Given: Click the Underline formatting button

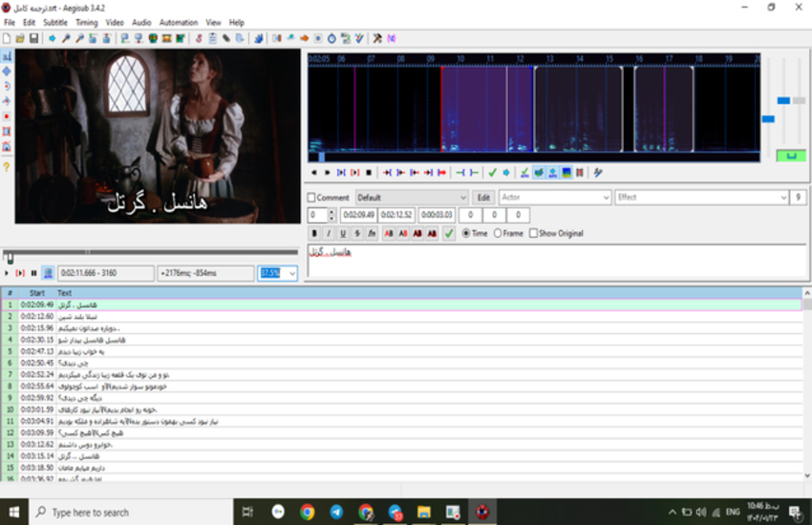Looking at the screenshot, I should pos(343,234).
